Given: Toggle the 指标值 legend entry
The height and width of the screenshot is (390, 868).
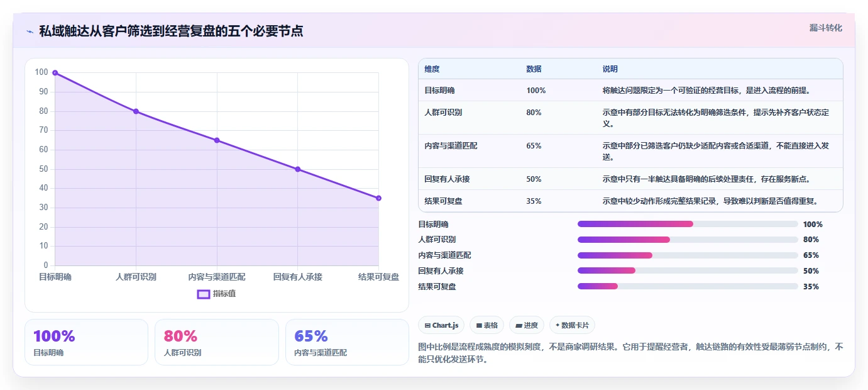Looking at the screenshot, I should click(217, 294).
